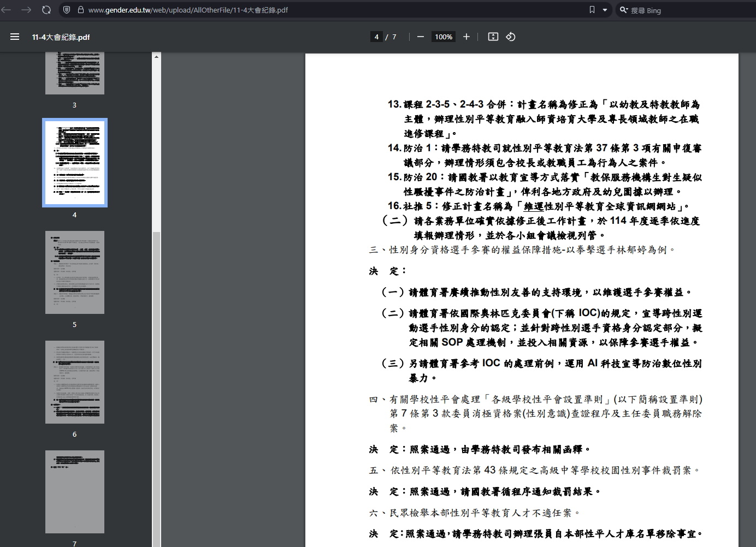Open page 3 thumbnail

click(75, 74)
